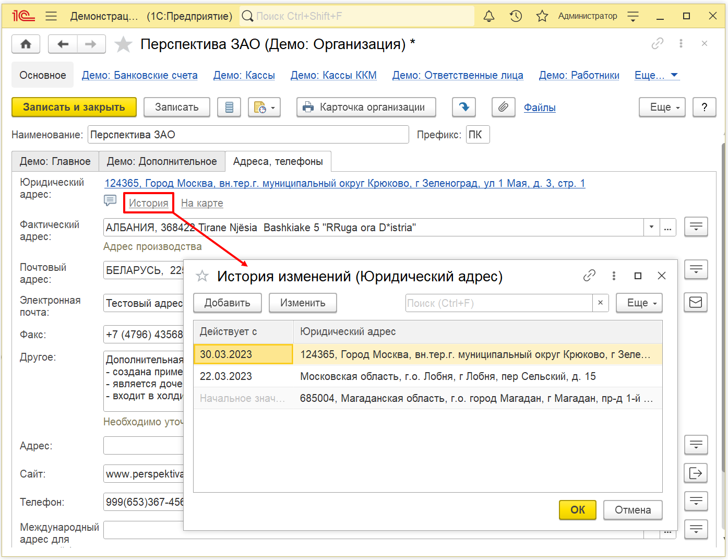Select the 22.03.2023 history row
Screen dimensions: 728x560
[428, 376]
